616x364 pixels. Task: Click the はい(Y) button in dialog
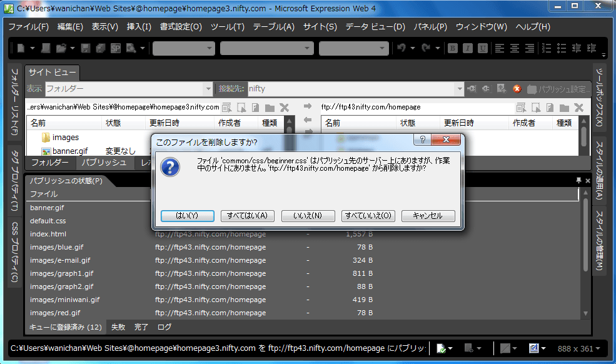click(188, 216)
